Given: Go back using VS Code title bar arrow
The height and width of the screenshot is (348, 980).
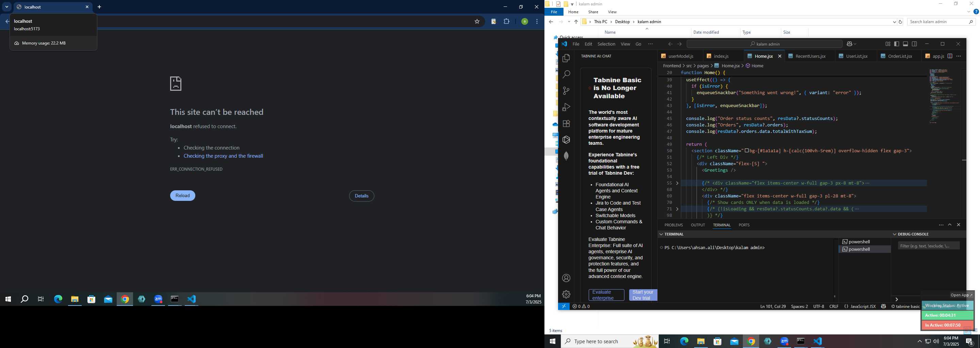Looking at the screenshot, I should (x=670, y=44).
